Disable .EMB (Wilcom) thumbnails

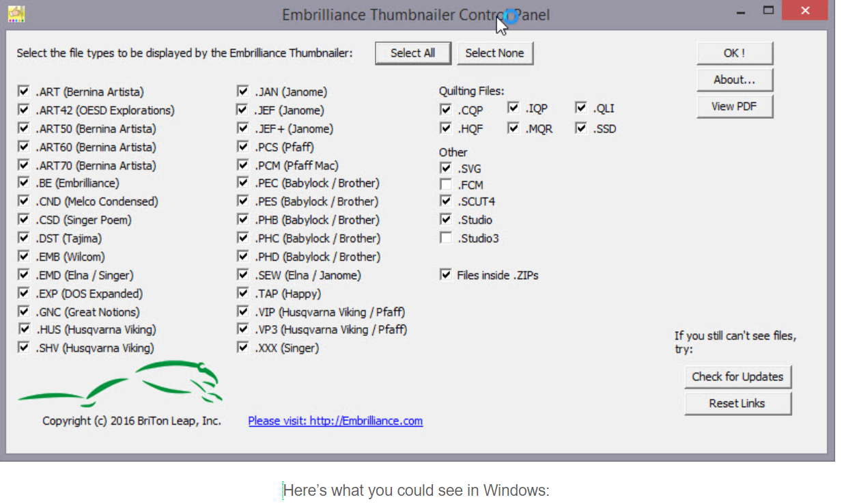click(25, 256)
